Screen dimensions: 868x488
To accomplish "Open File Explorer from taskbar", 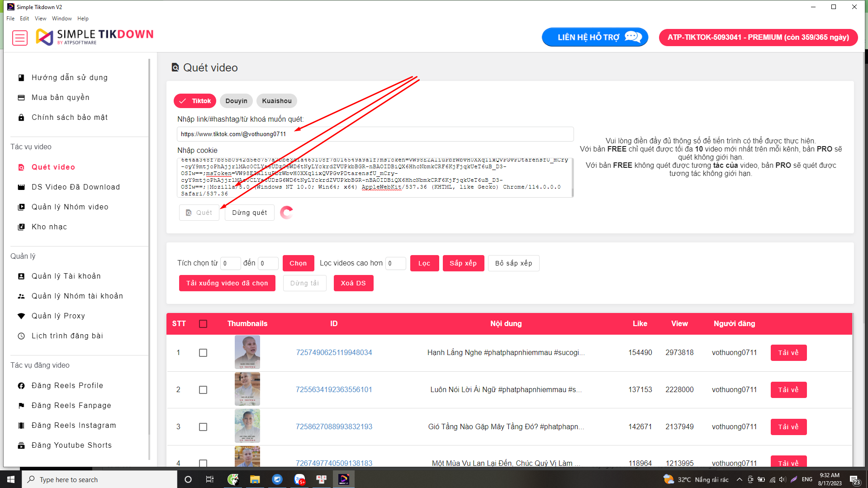I will pyautogui.click(x=255, y=479).
